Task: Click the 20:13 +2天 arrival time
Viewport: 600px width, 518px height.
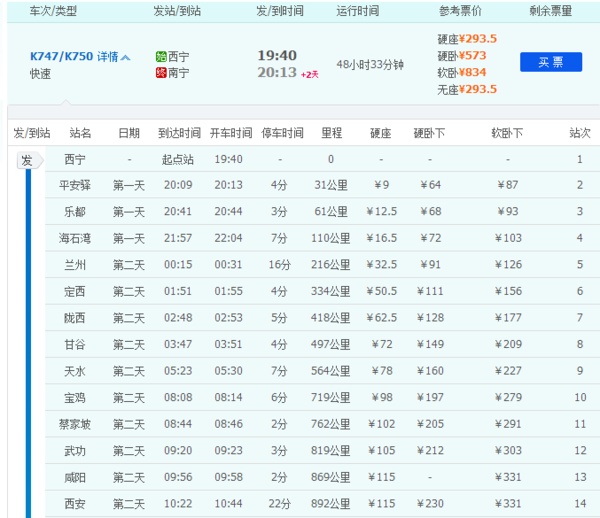Action: tap(287, 72)
